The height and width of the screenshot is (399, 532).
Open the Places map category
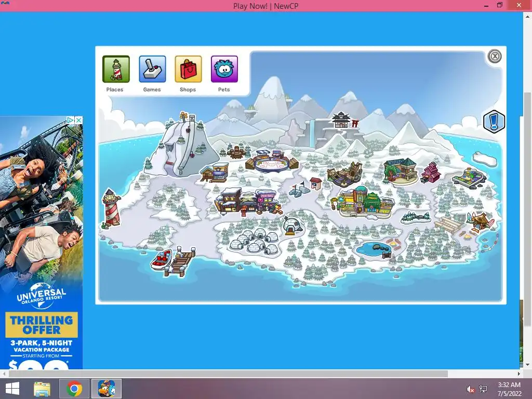click(x=116, y=69)
